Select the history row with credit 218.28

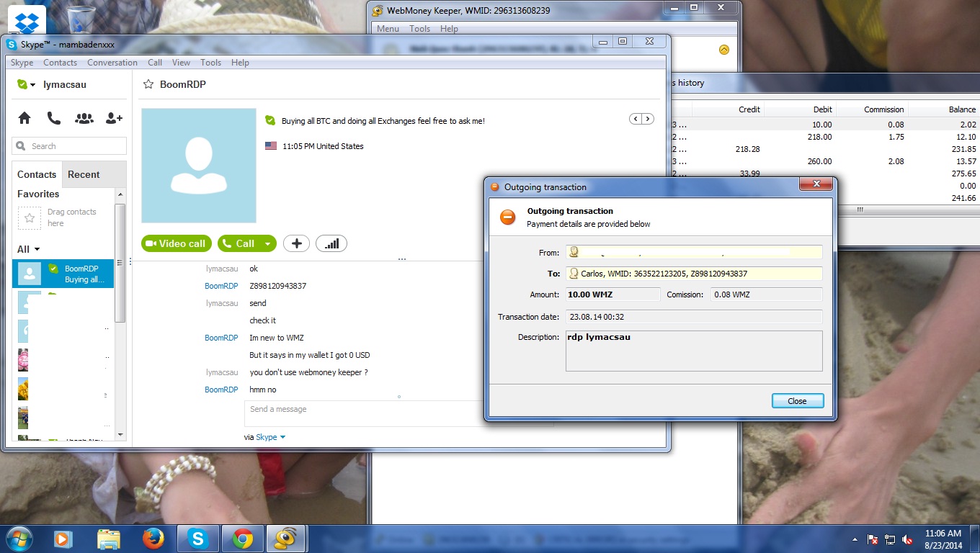825,149
